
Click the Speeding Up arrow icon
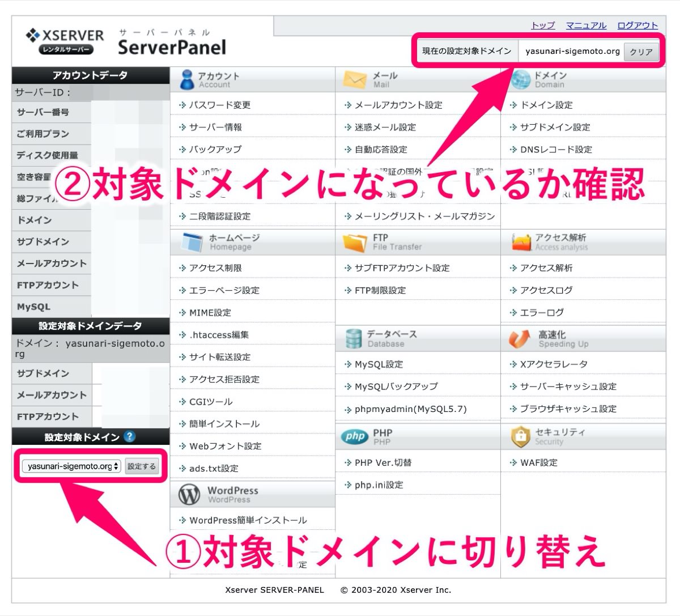pos(519,339)
